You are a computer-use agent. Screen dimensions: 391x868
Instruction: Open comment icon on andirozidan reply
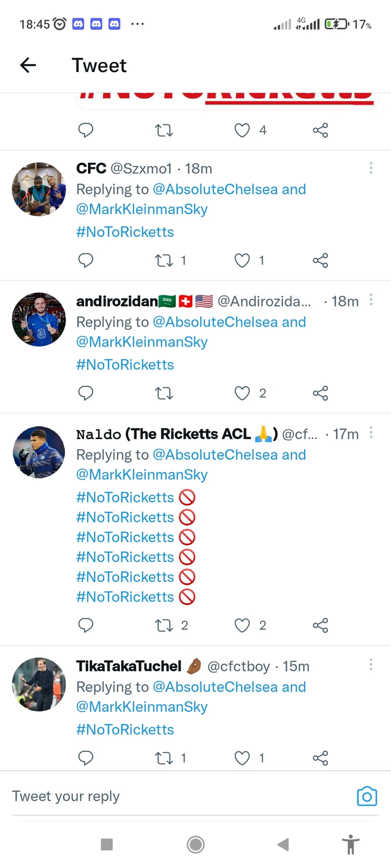pyautogui.click(x=86, y=393)
